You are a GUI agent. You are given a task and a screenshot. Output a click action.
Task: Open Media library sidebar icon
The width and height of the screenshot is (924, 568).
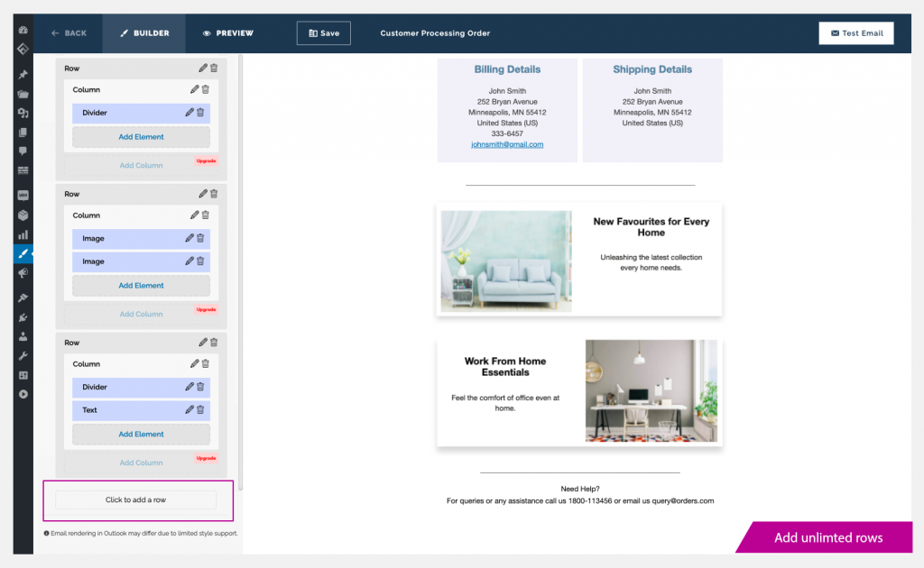23,113
